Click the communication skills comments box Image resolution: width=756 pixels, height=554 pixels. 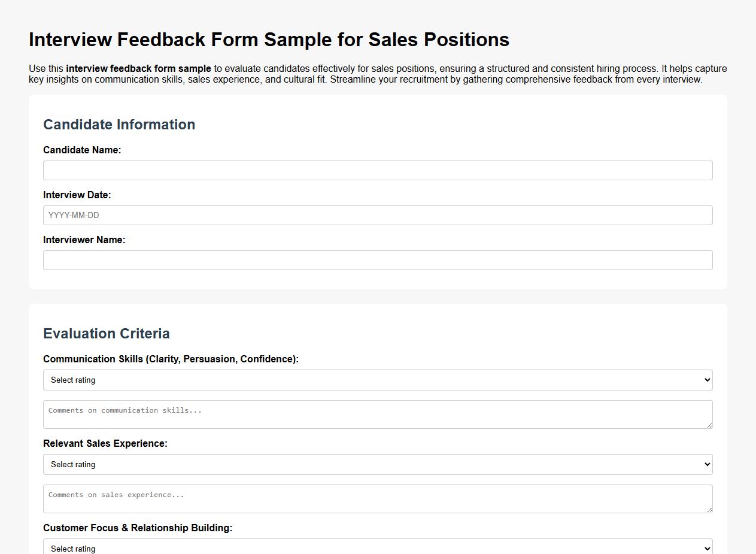click(x=378, y=414)
